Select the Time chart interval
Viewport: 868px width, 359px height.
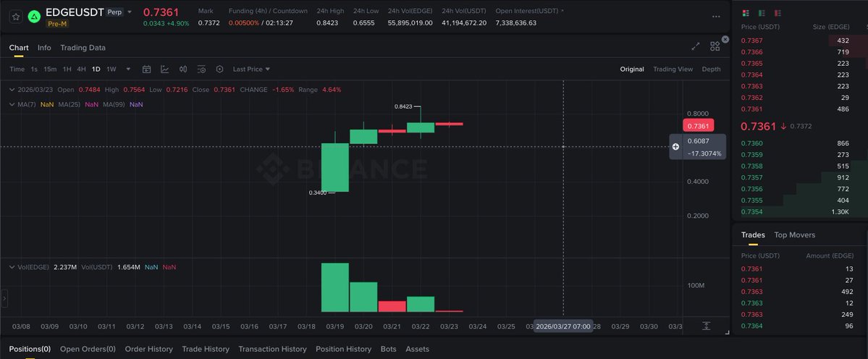17,69
